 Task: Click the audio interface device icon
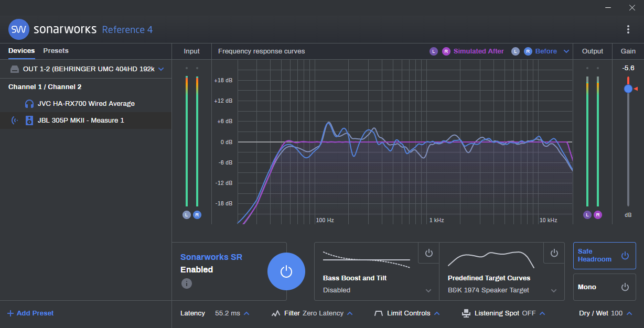click(15, 69)
